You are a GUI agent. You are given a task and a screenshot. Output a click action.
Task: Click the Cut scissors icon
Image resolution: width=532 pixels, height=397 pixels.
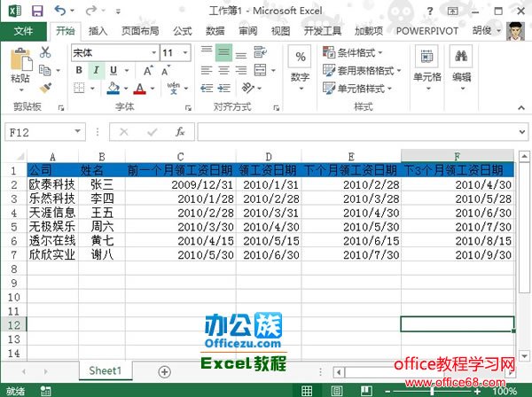pyautogui.click(x=45, y=52)
